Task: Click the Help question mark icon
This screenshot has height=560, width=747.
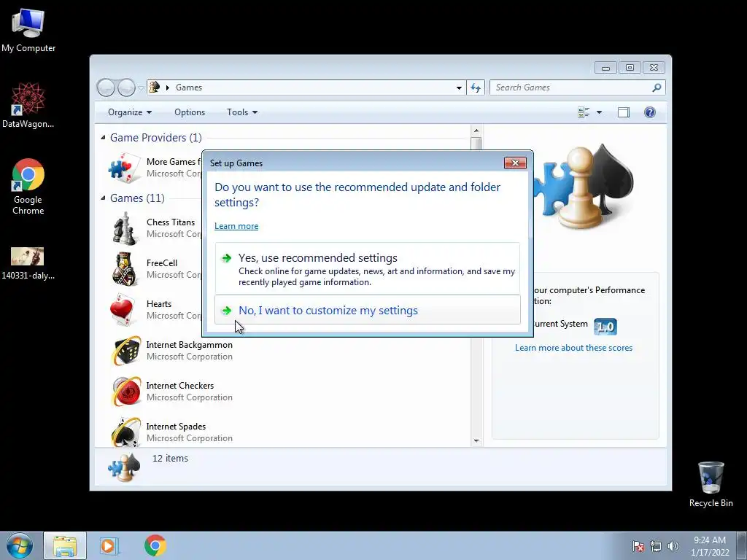Action: (x=649, y=112)
